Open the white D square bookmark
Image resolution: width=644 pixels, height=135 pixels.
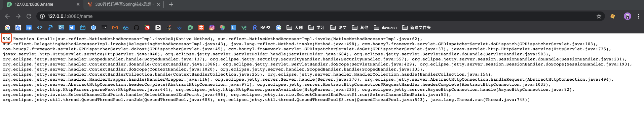pos(158,28)
